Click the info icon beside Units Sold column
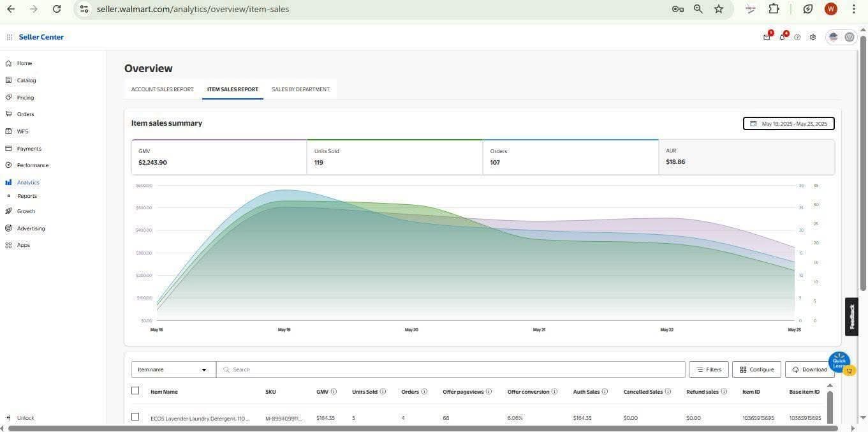868x432 pixels. (383, 392)
